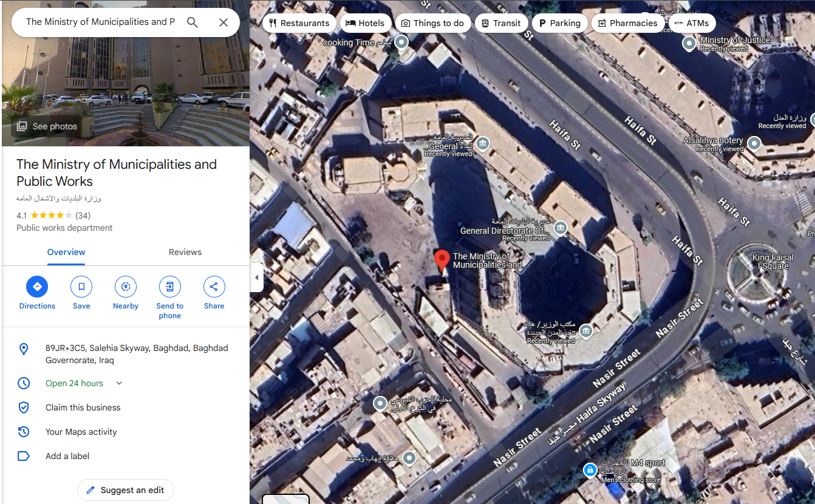Select the ATMs filter chip
This screenshot has width=815, height=504.
692,23
